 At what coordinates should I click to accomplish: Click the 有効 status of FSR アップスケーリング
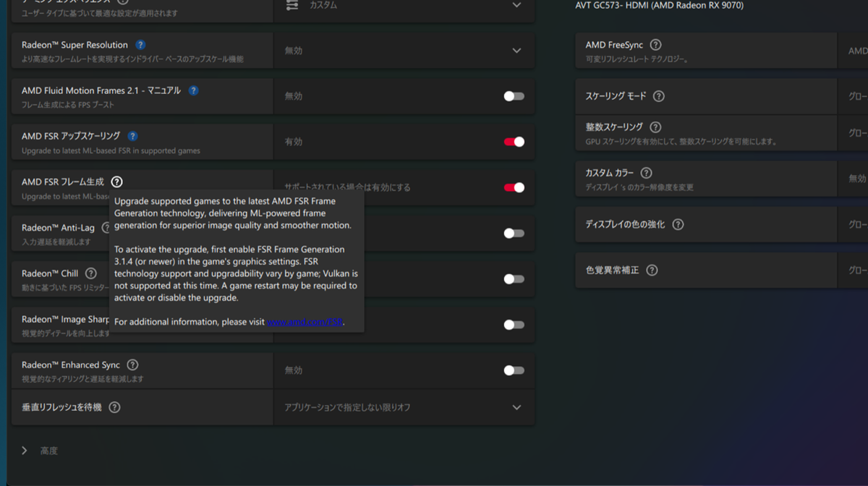[x=294, y=142]
